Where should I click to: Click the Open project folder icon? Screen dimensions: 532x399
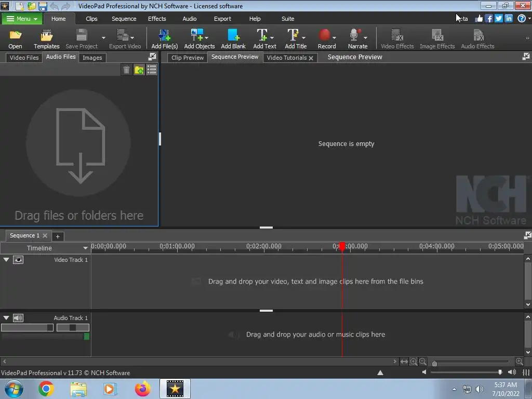point(15,35)
